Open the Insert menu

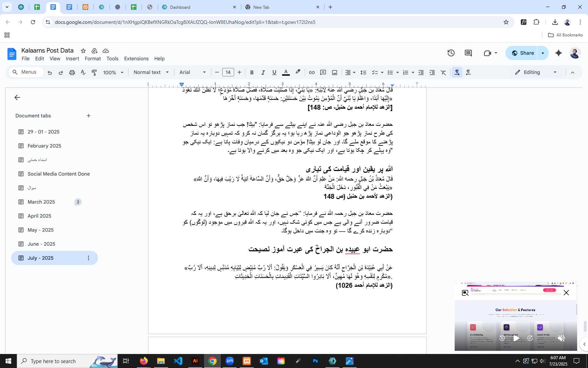point(72,59)
